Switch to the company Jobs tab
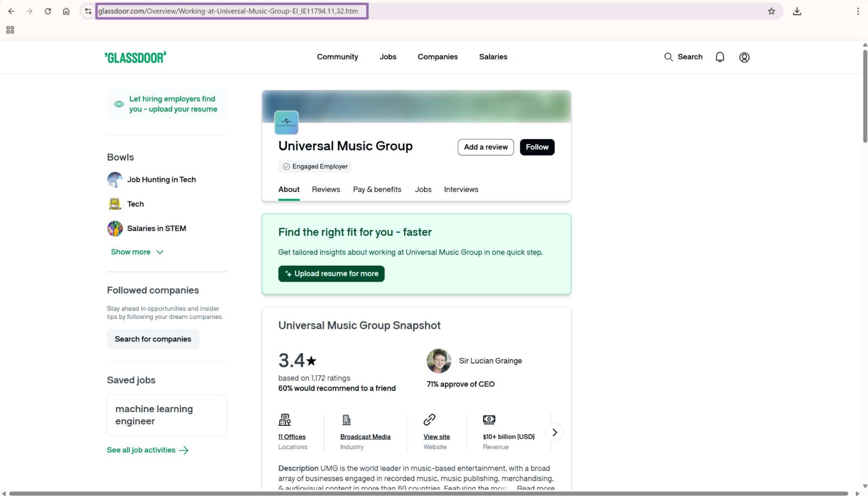 (423, 190)
